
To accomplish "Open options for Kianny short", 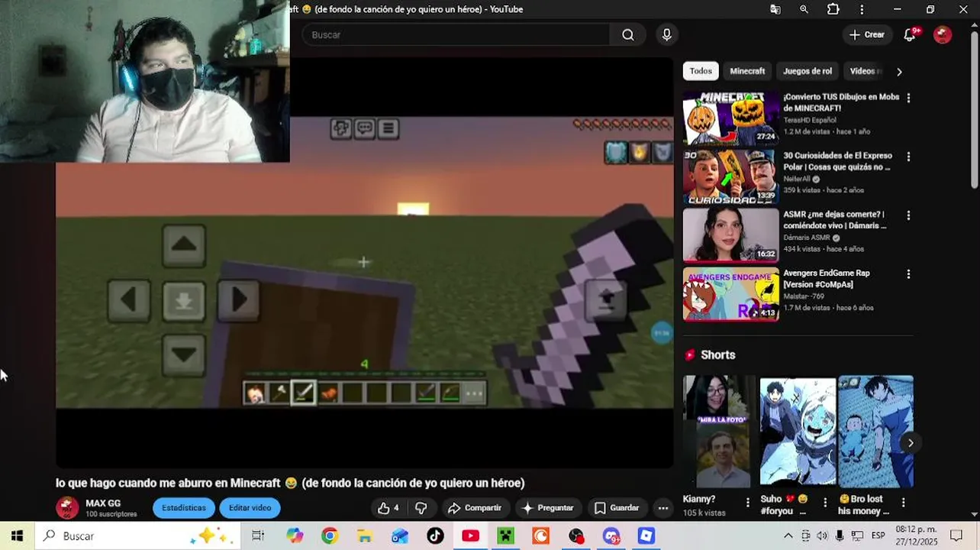I will tap(748, 502).
